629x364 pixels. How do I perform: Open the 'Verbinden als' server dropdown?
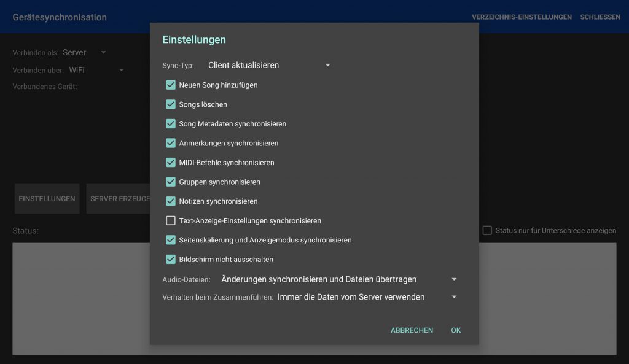coord(103,52)
